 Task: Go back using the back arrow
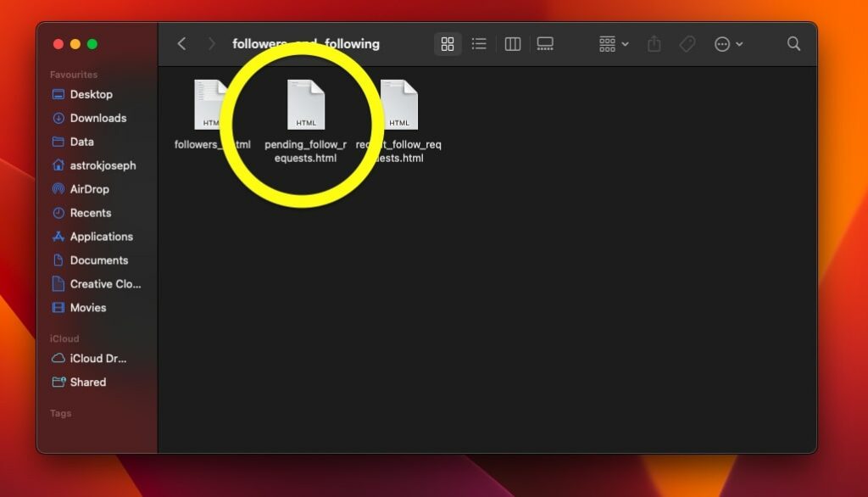pyautogui.click(x=181, y=44)
